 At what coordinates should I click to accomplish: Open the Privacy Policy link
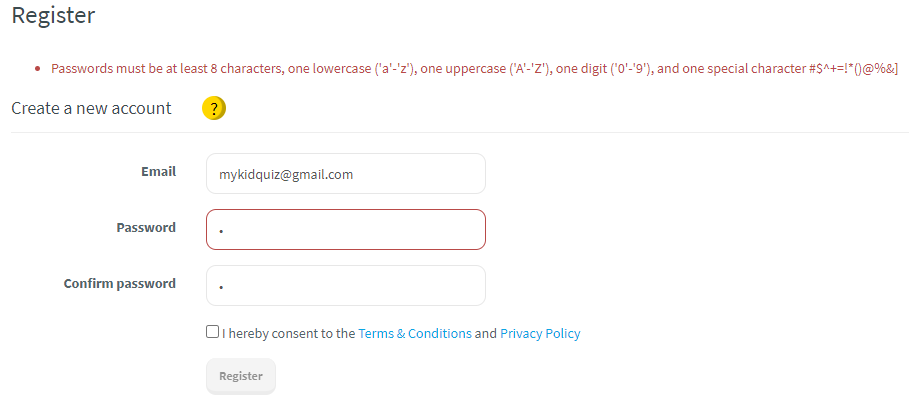540,333
